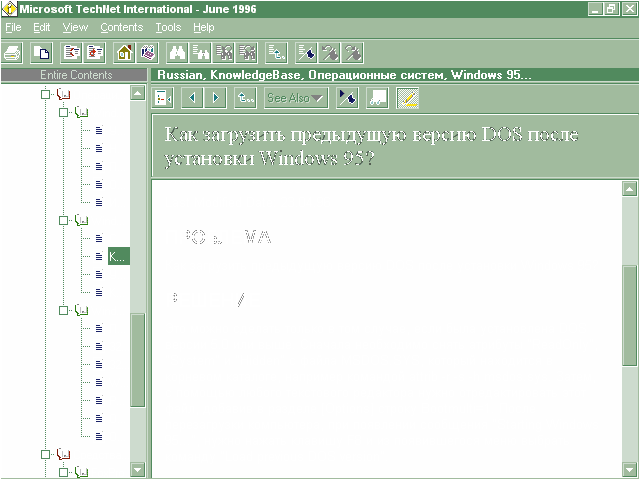Screen dimensions: 640x480
Task: Click the first green book icon in tree
Action: (82, 112)
